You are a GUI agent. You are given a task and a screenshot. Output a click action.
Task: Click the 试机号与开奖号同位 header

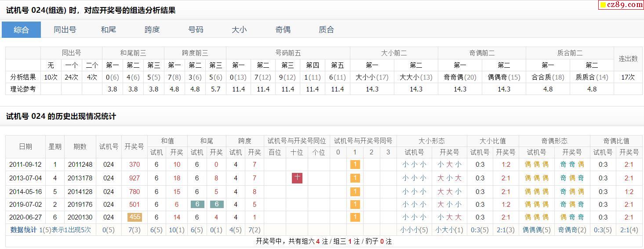[297, 141]
